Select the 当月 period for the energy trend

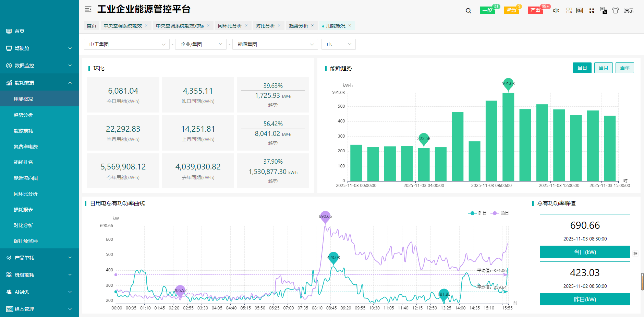point(604,68)
